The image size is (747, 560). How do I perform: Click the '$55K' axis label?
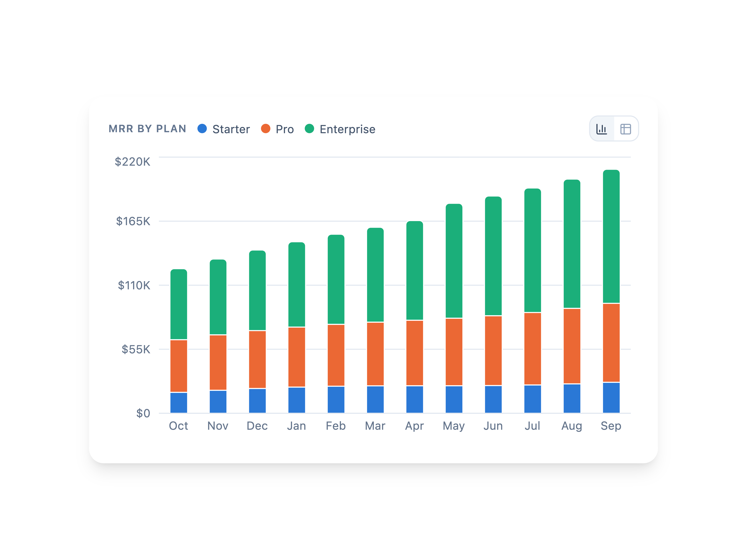(136, 349)
